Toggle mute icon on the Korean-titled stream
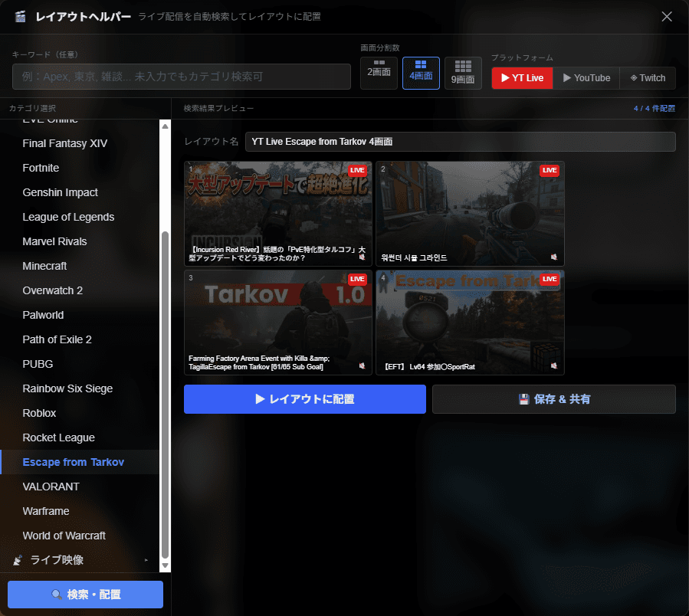The width and height of the screenshot is (689, 616). [554, 257]
